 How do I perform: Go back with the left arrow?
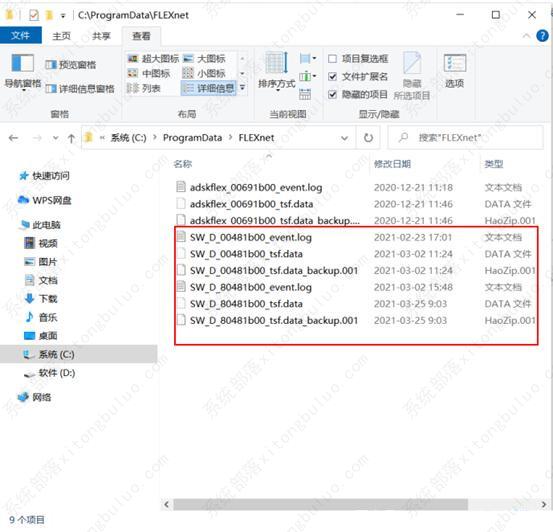13,138
